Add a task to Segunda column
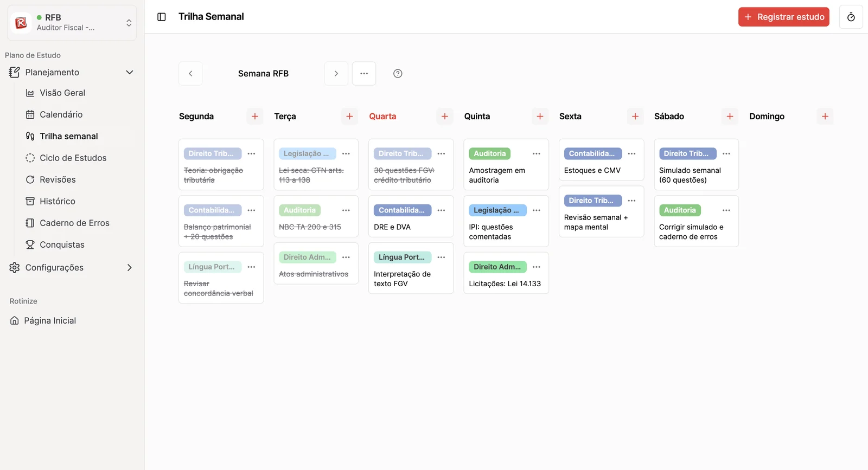Screen dimensions: 868x470 pyautogui.click(x=255, y=117)
